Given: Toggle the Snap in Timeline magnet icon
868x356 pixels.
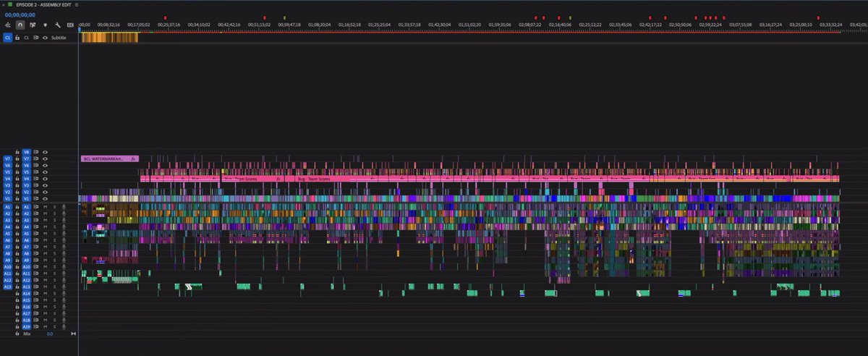Looking at the screenshot, I should (x=20, y=25).
